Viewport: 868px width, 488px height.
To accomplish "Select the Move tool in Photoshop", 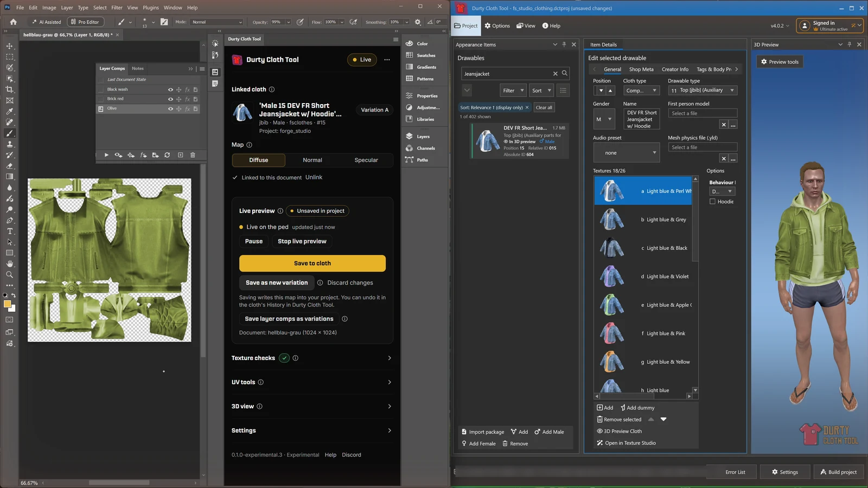I will click(x=9, y=46).
